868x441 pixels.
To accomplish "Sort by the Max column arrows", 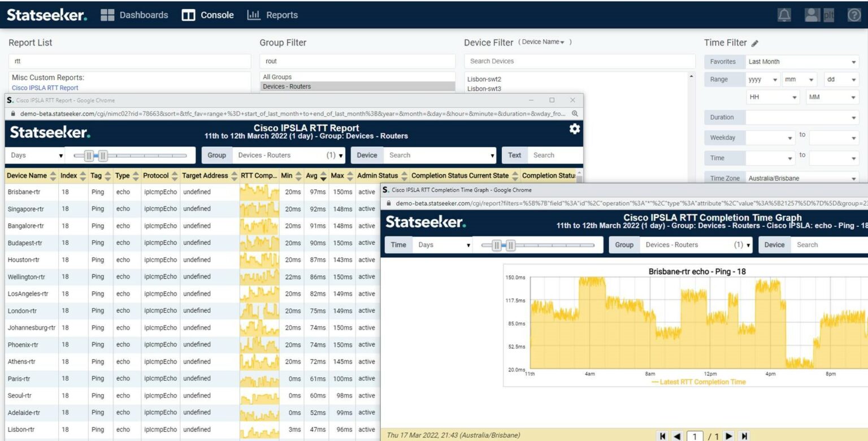I will [350, 176].
